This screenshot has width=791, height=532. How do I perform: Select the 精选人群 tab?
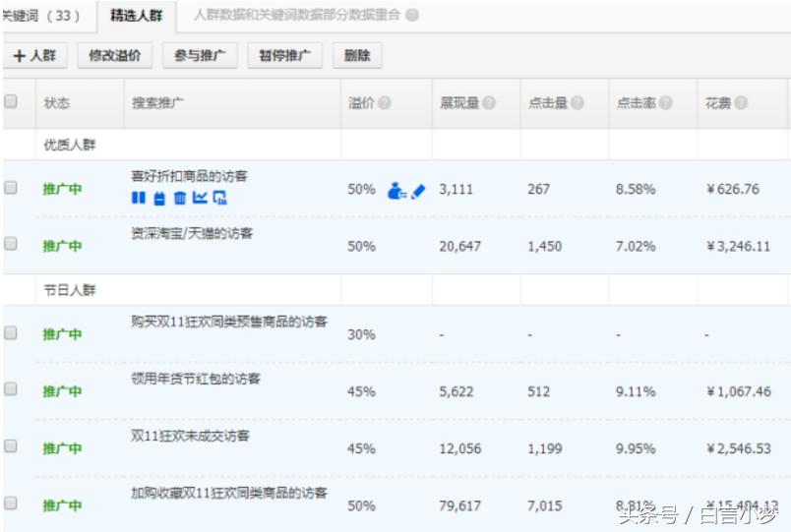[x=136, y=16]
